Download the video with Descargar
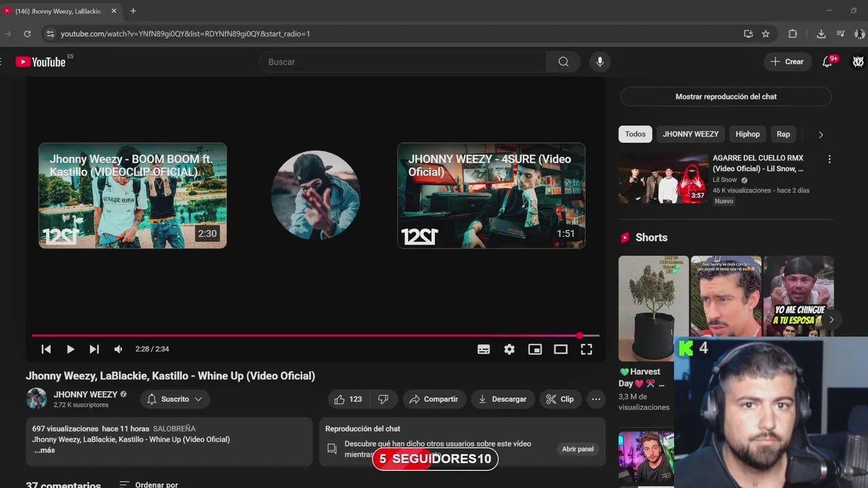Screen dimensions: 868x488 click(x=502, y=399)
